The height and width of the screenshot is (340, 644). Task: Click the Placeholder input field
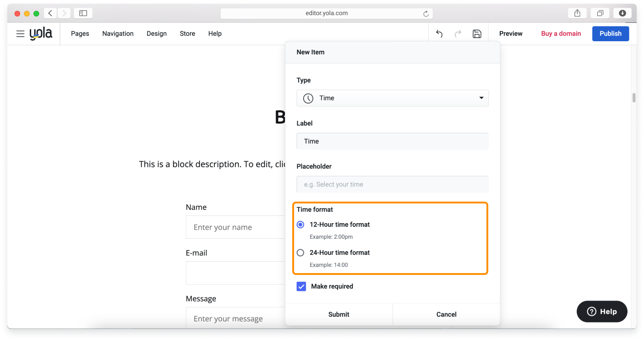[x=393, y=184]
